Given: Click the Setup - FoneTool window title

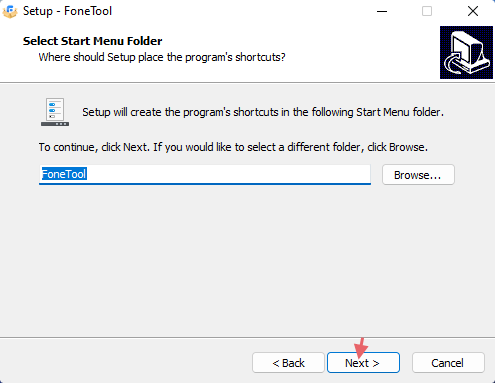Looking at the screenshot, I should (x=67, y=11).
